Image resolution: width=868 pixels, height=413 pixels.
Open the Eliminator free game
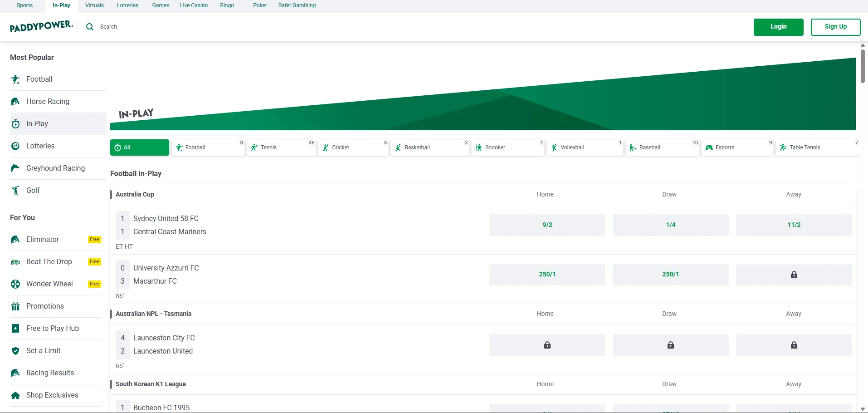click(55, 240)
